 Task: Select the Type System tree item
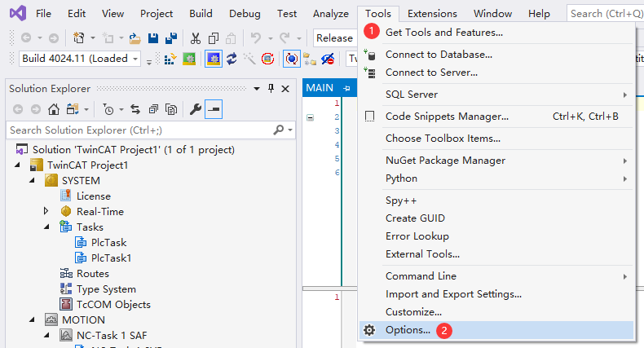point(106,289)
